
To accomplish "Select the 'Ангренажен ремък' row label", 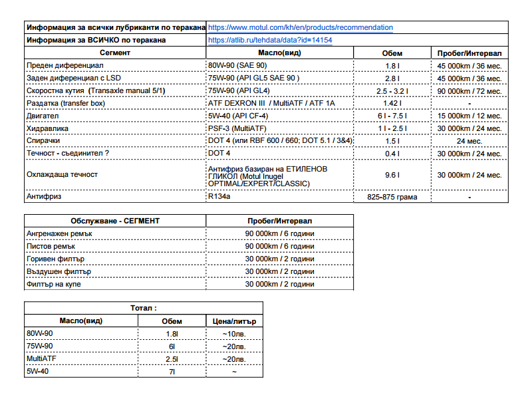I will (x=115, y=234).
